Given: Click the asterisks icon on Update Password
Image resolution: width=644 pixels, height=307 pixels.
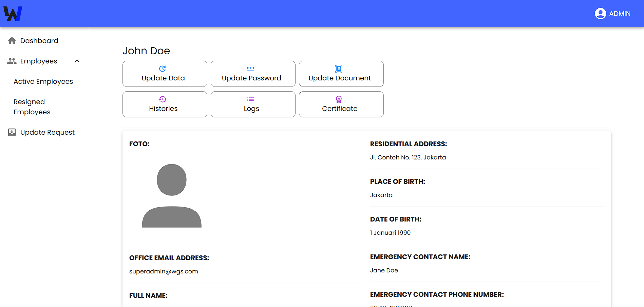Looking at the screenshot, I should click(x=250, y=69).
